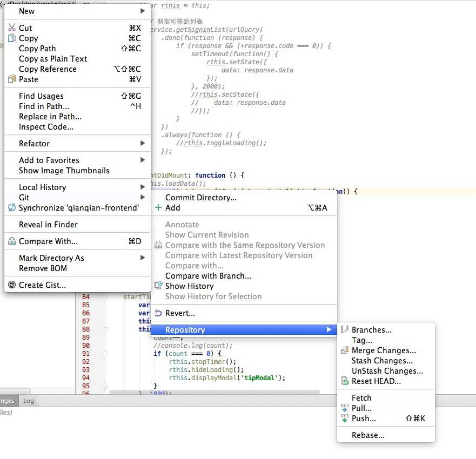Expand Local History submenu arrow
The width and height of the screenshot is (476, 459).
pos(143,187)
